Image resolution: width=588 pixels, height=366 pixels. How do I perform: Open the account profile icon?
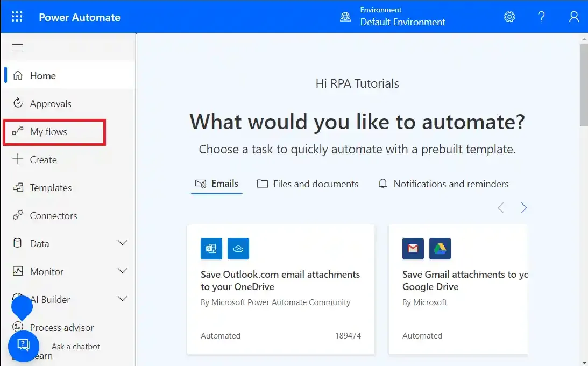(574, 17)
